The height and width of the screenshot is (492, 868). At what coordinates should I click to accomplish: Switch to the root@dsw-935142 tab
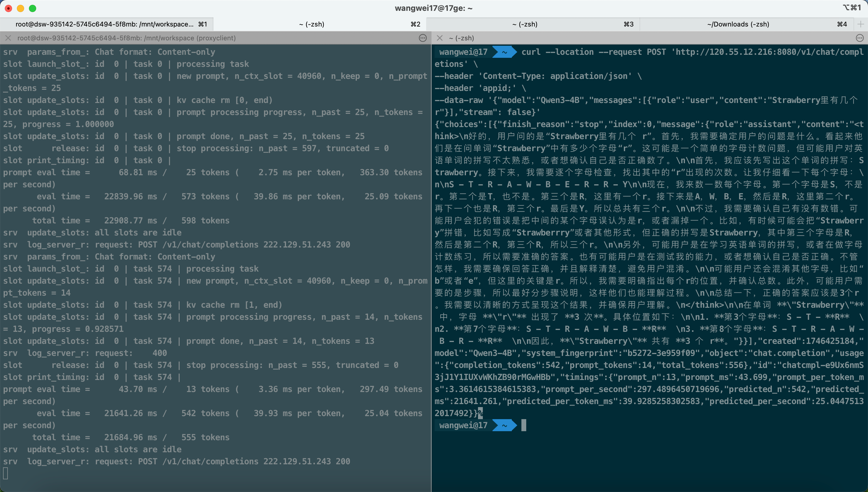pyautogui.click(x=106, y=24)
